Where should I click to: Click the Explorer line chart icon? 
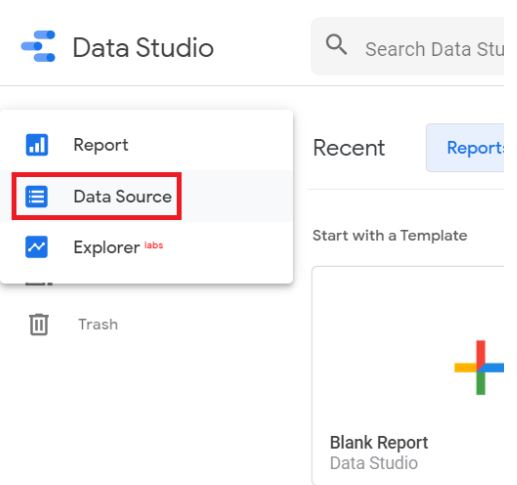click(36, 247)
